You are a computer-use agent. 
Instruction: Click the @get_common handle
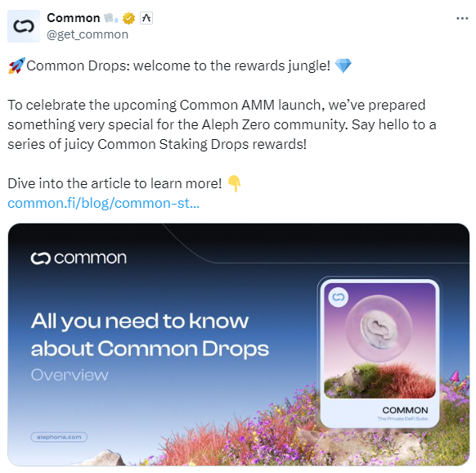[x=88, y=34]
